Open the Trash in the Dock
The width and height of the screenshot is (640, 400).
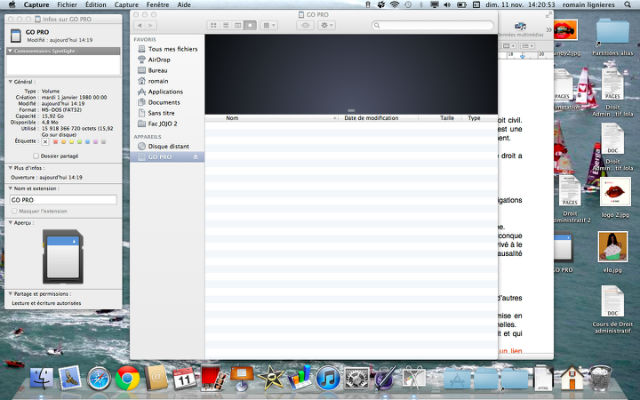[600, 378]
